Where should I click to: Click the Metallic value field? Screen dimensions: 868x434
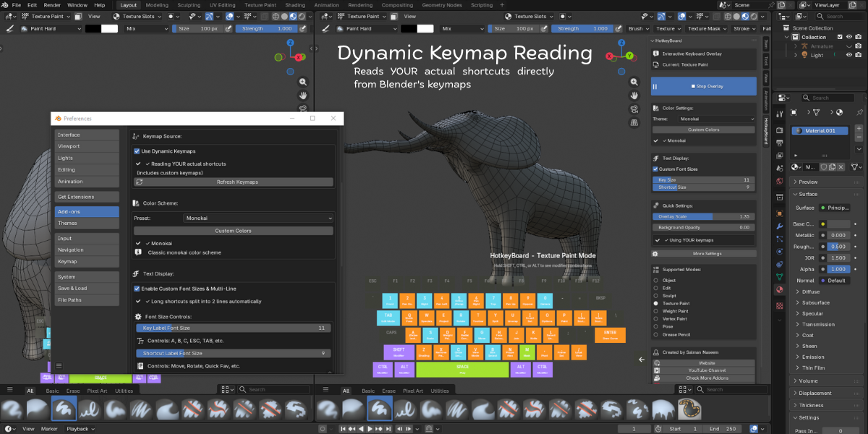pos(839,235)
